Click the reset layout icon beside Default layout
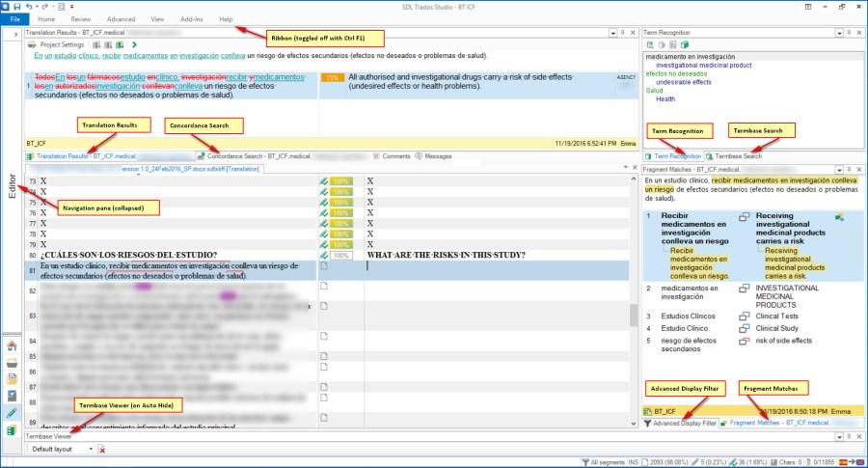 101,450
